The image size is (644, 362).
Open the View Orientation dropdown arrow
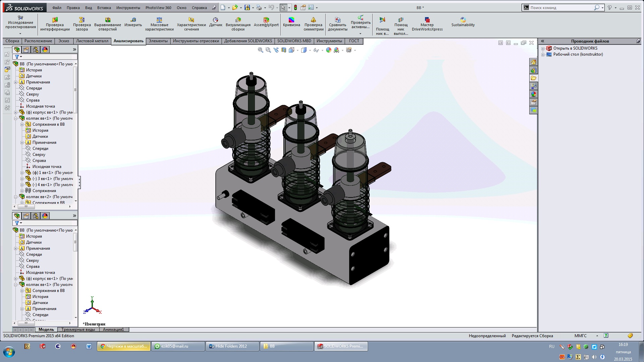click(298, 50)
